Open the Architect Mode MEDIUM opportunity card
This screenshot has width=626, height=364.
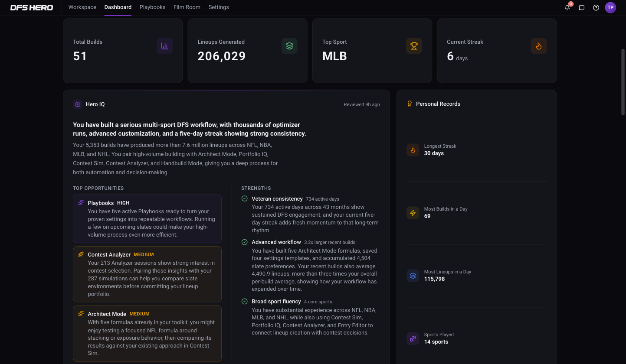[147, 334]
